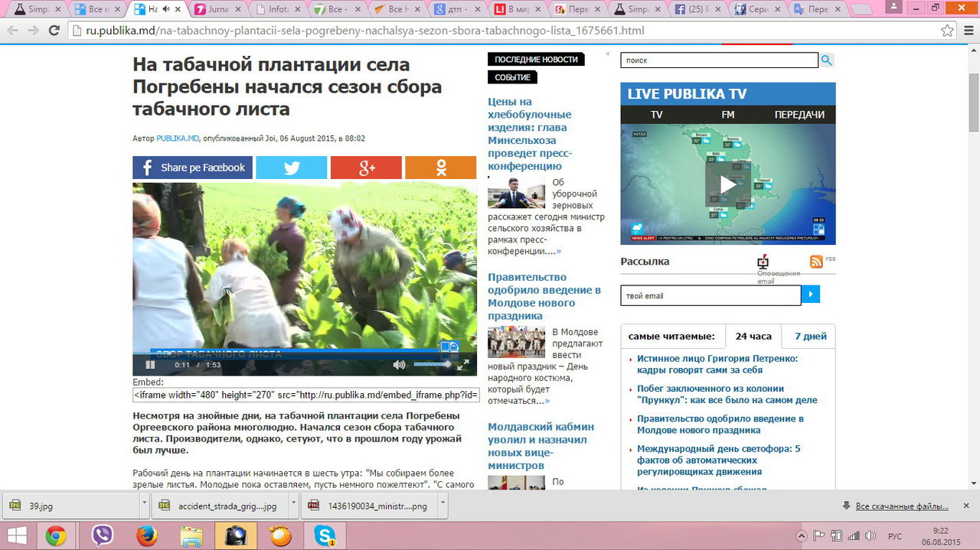Select the embed iframe code field

click(x=306, y=395)
